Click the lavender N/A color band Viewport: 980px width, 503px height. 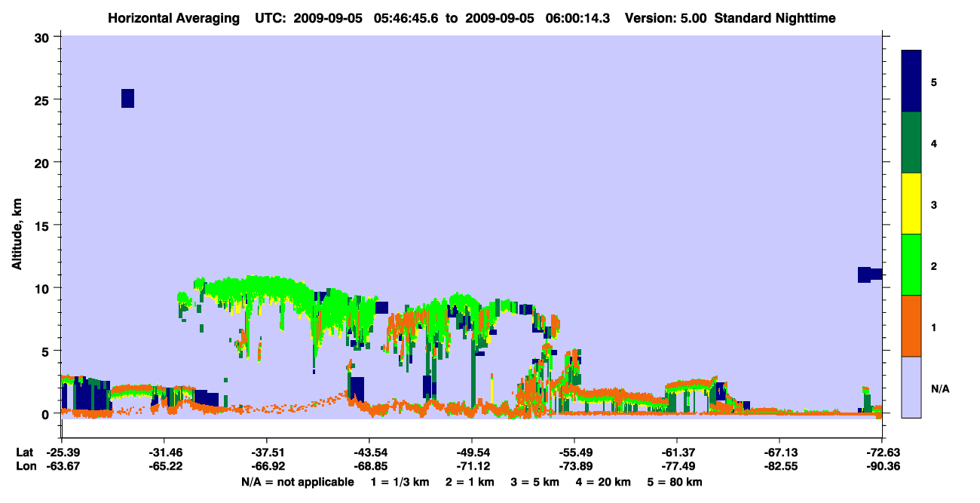tap(911, 387)
